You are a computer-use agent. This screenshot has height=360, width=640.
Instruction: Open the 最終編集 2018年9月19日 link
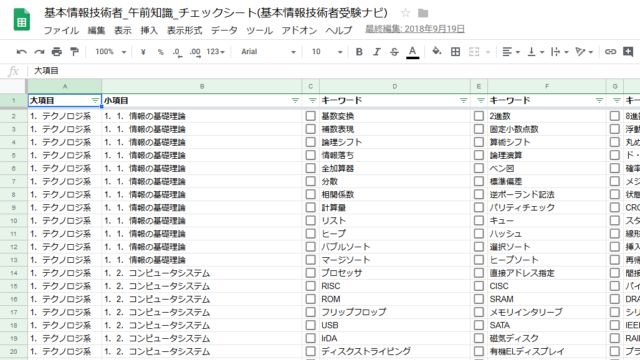415,29
